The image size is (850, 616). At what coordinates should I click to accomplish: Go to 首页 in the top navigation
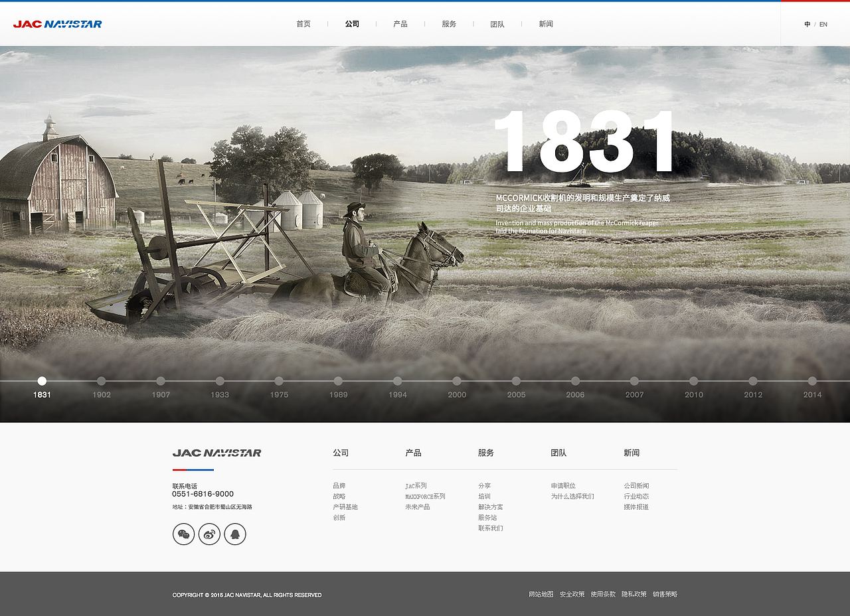pos(303,24)
